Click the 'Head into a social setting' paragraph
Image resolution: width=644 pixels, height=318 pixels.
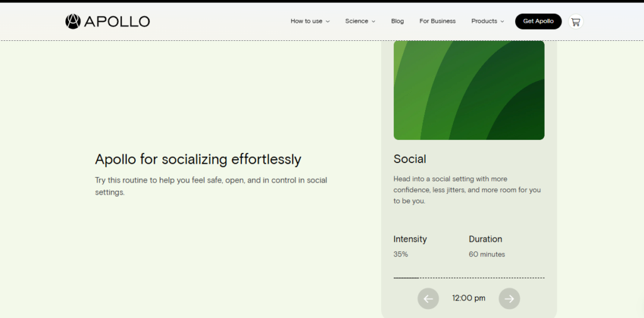(x=467, y=190)
